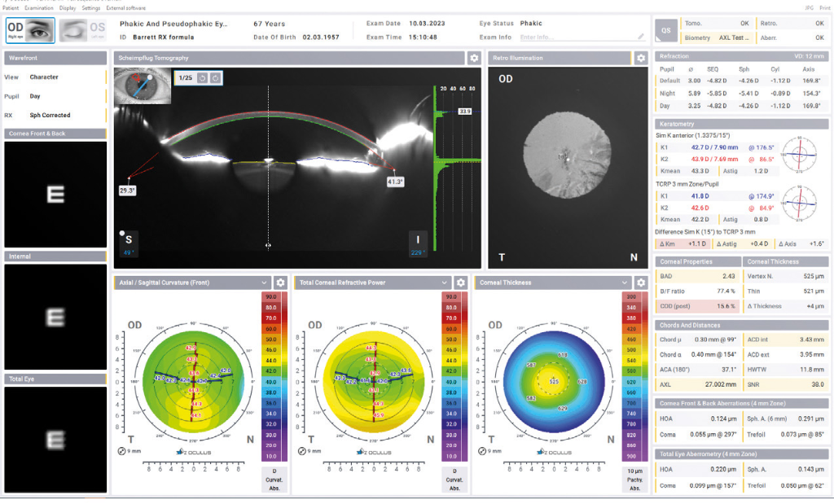Viewport: 834px width, 504px height.
Task: Open Axial / Sagittal Curvature map settings gear
Action: tap(280, 283)
